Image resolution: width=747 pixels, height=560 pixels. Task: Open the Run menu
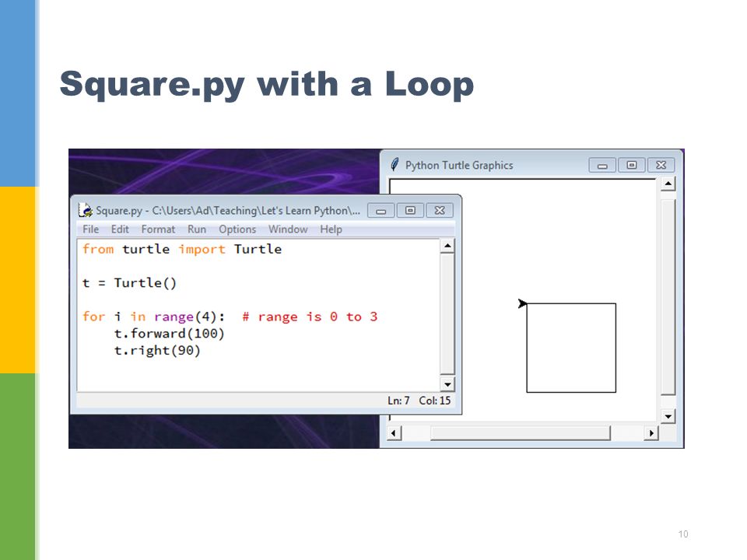pos(197,229)
